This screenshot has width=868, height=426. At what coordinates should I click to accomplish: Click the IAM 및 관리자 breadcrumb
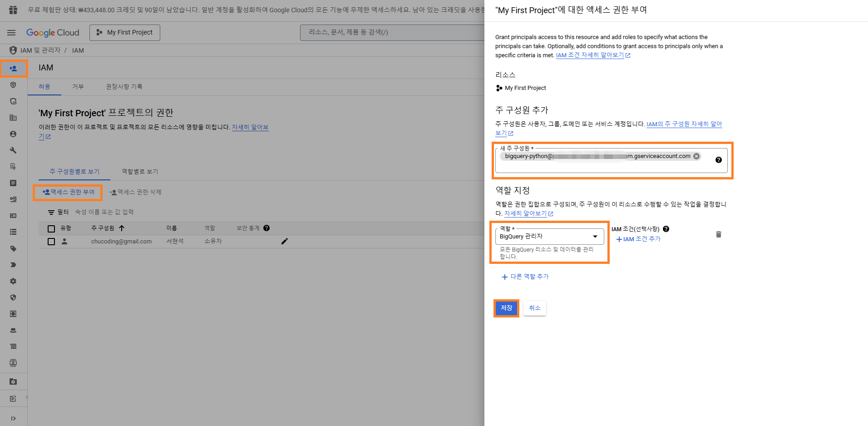tap(40, 50)
